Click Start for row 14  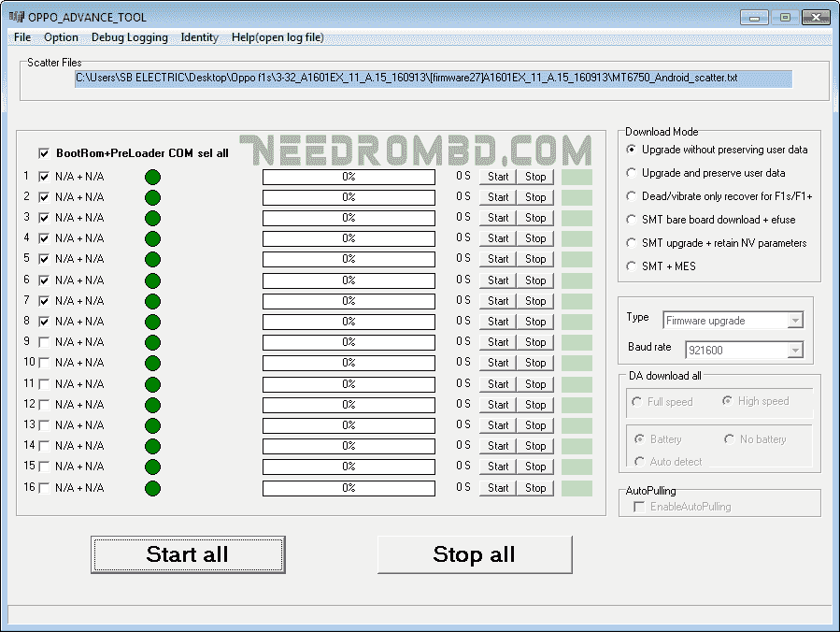(498, 446)
